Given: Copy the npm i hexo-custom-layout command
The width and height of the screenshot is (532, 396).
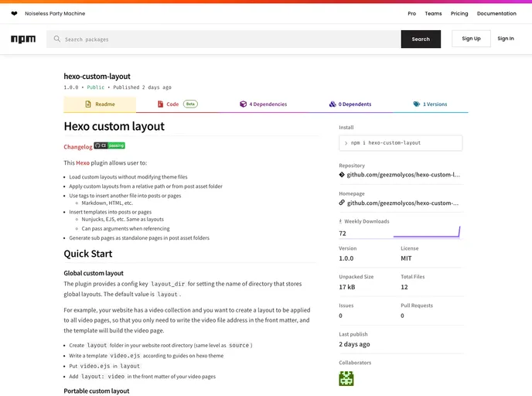Looking at the screenshot, I should tap(401, 143).
